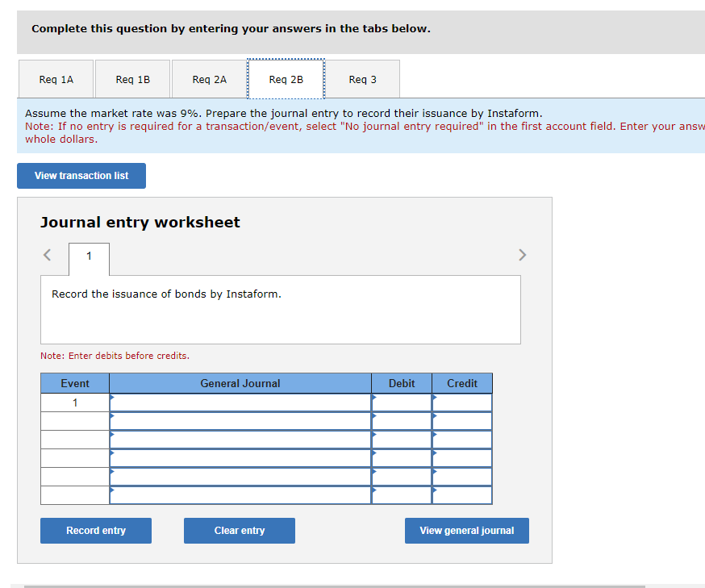The image size is (705, 588).
Task: Click Debit field in third row
Action: pos(402,440)
